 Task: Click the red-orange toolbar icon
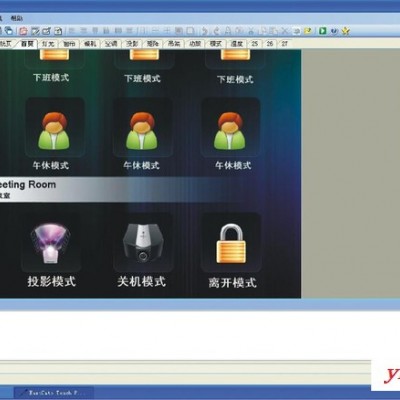tap(23, 31)
